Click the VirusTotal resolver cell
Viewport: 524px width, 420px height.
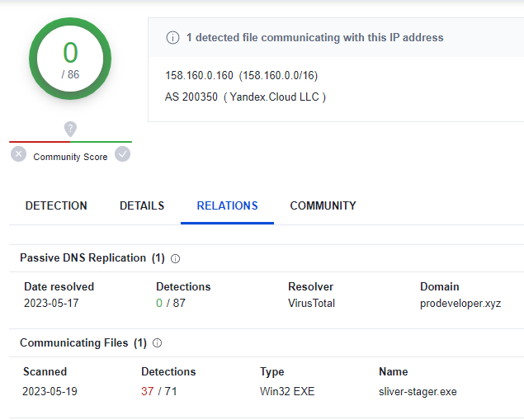[x=311, y=303]
